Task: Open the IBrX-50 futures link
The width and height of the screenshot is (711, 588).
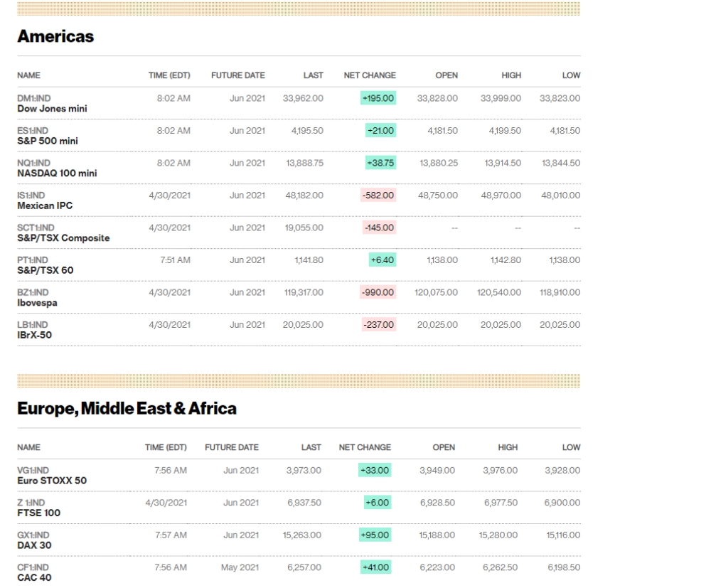Action: point(34,335)
